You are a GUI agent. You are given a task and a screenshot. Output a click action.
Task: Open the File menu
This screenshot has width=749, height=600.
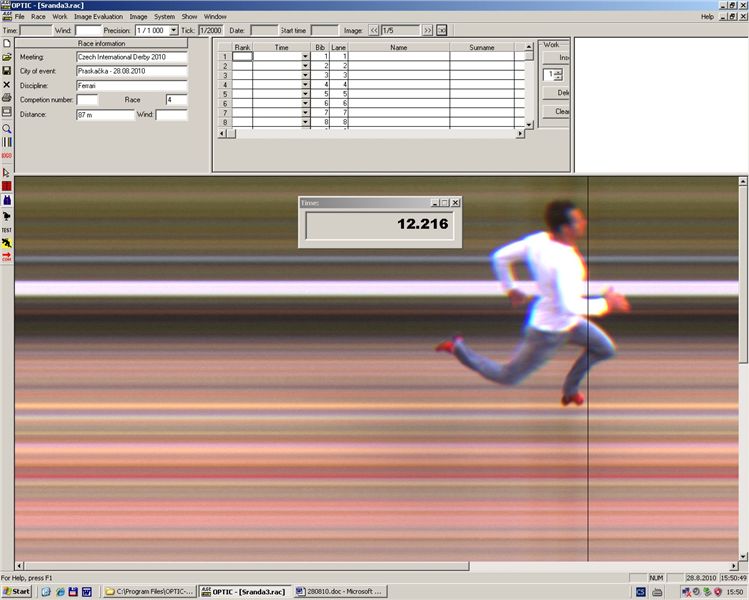point(20,16)
